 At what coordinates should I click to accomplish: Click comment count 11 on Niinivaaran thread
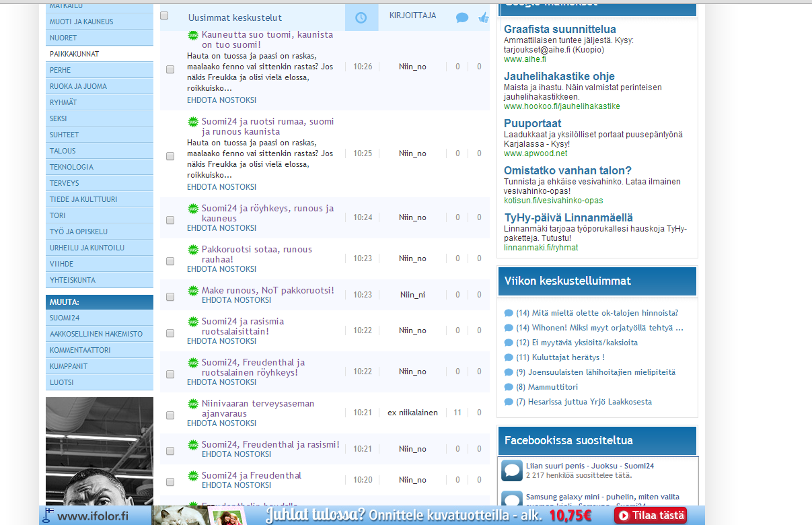457,413
